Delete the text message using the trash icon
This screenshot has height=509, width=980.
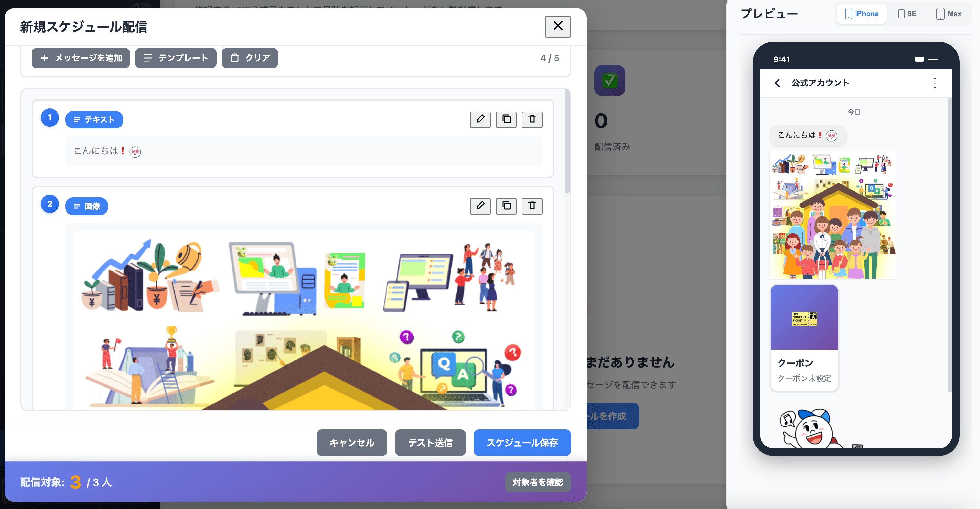(x=532, y=119)
